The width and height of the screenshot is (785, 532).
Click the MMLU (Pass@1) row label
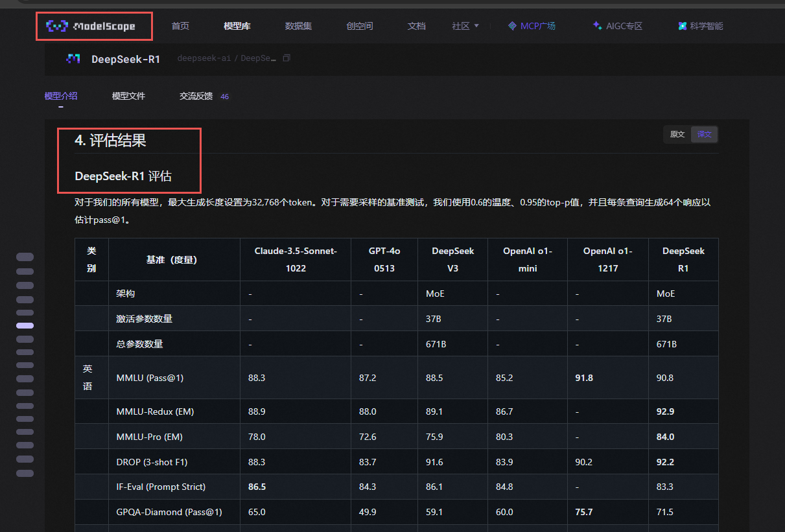point(150,378)
